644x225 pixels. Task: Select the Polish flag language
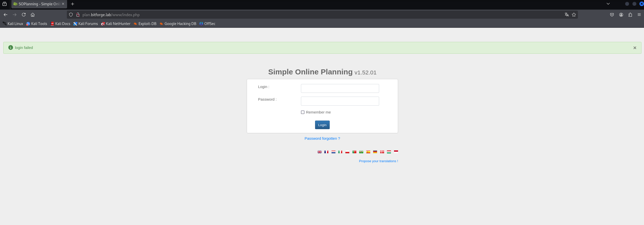(347, 152)
